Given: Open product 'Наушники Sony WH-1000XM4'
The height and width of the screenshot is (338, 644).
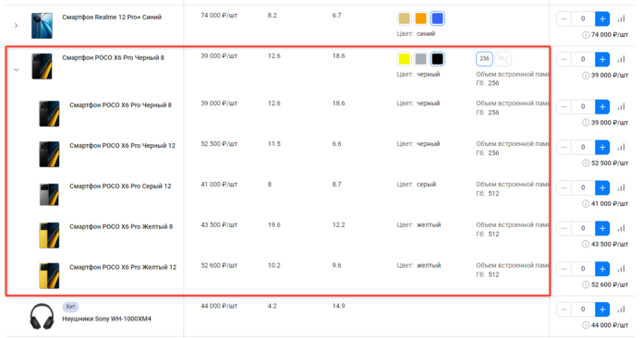Looking at the screenshot, I should [107, 319].
